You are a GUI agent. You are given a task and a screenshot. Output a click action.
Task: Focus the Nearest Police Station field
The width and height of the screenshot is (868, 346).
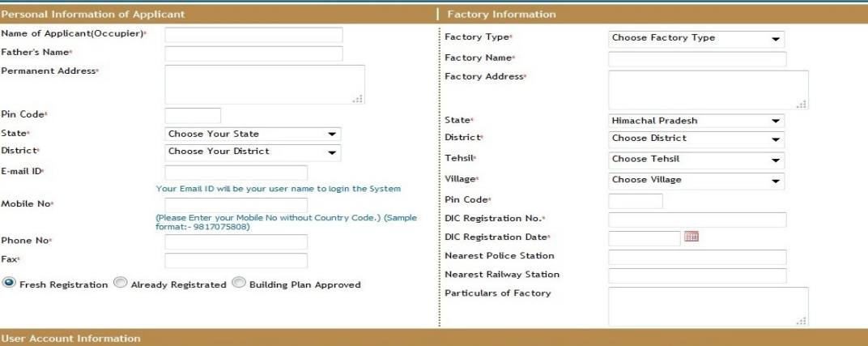click(x=696, y=257)
